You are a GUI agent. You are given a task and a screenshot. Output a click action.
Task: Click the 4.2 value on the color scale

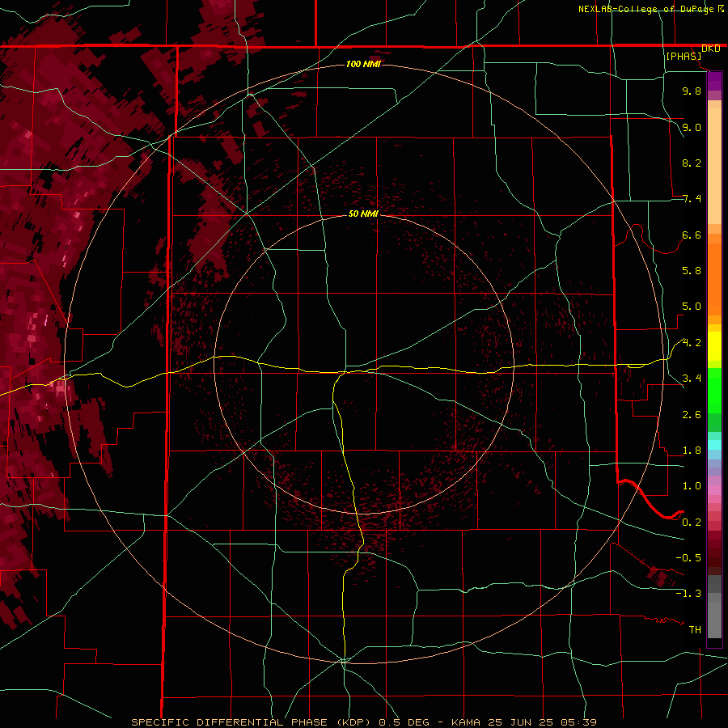pyautogui.click(x=692, y=343)
